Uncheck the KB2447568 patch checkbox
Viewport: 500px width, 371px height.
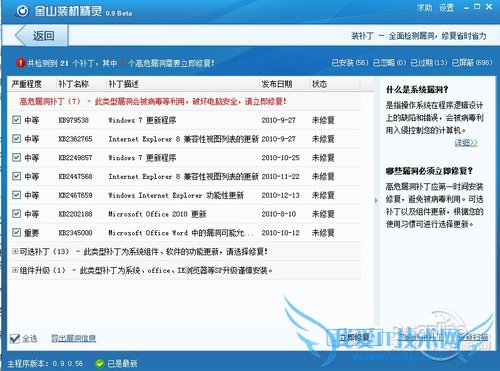(x=16, y=176)
